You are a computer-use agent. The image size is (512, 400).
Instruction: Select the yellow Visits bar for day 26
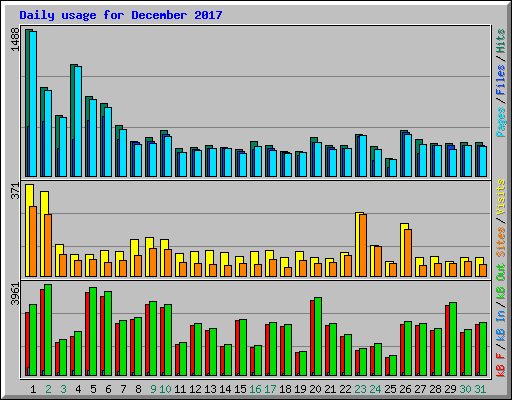[x=403, y=250]
